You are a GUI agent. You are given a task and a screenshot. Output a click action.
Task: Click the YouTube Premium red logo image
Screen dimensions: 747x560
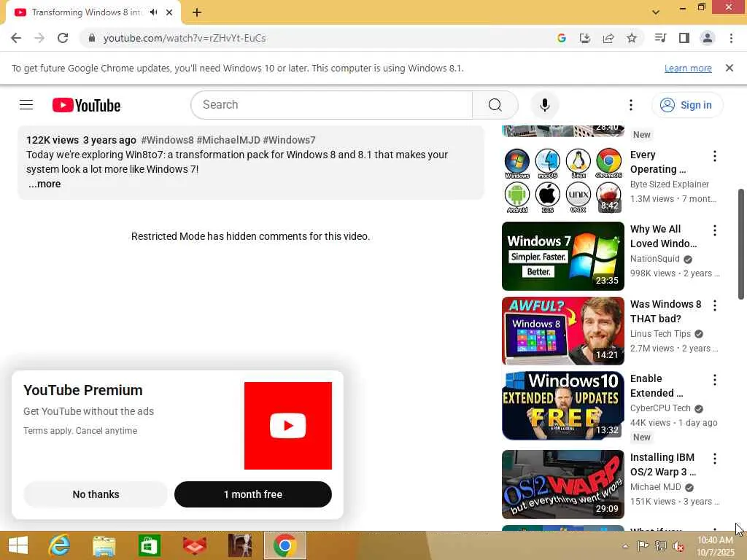(x=287, y=426)
